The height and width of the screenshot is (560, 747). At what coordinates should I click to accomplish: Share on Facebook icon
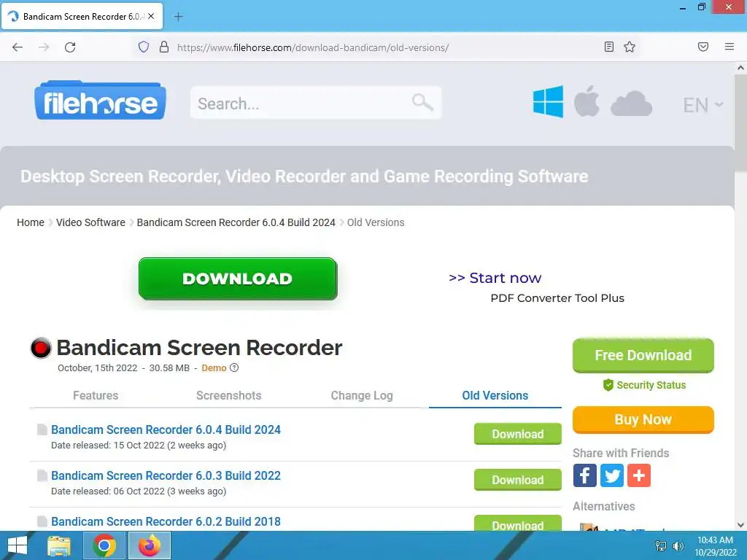click(x=584, y=475)
